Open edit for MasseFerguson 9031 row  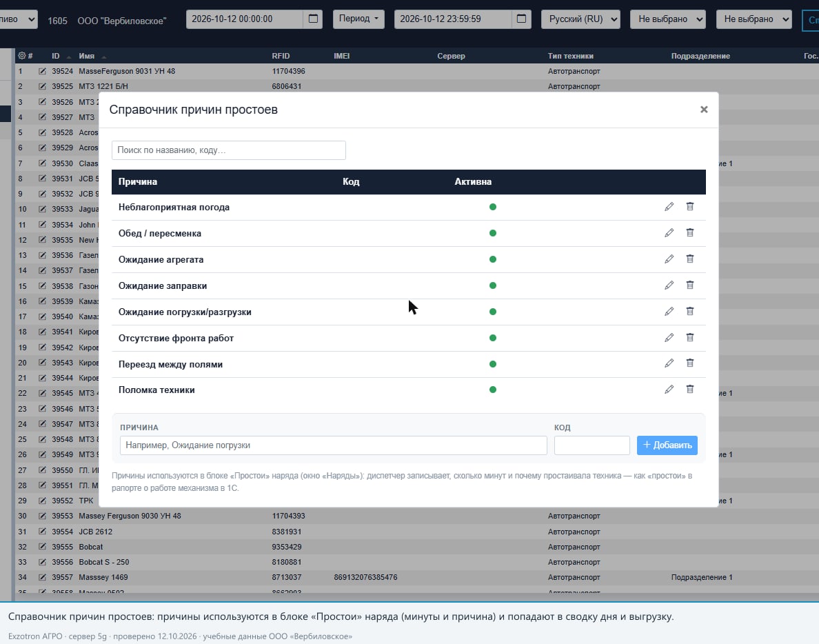(42, 71)
